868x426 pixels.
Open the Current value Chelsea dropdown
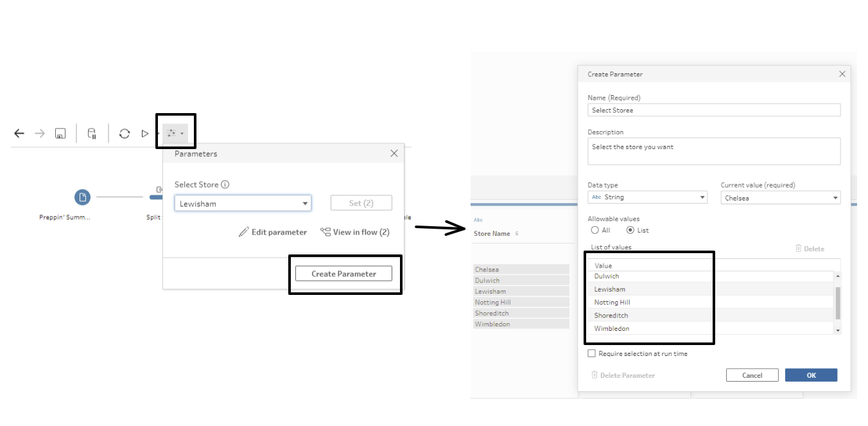780,198
